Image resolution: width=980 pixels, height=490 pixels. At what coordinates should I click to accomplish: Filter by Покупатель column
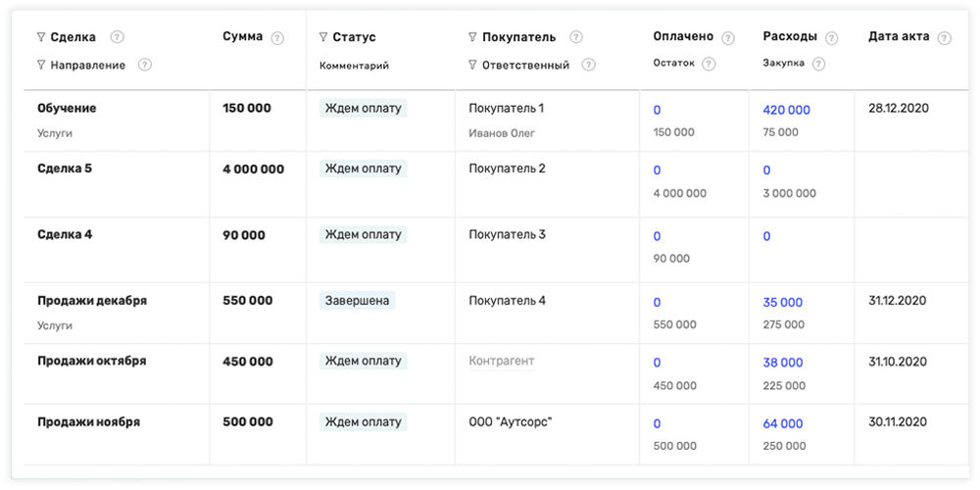click(473, 37)
